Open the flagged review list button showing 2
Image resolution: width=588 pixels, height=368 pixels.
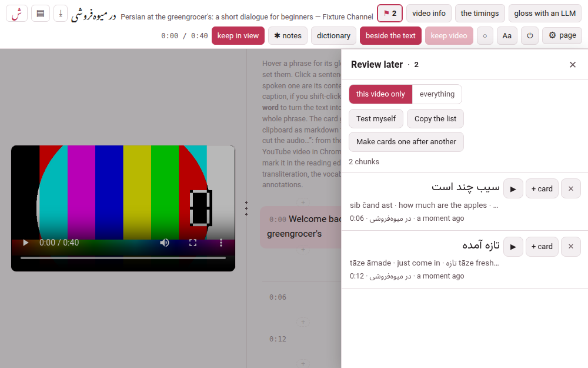pyautogui.click(x=390, y=14)
